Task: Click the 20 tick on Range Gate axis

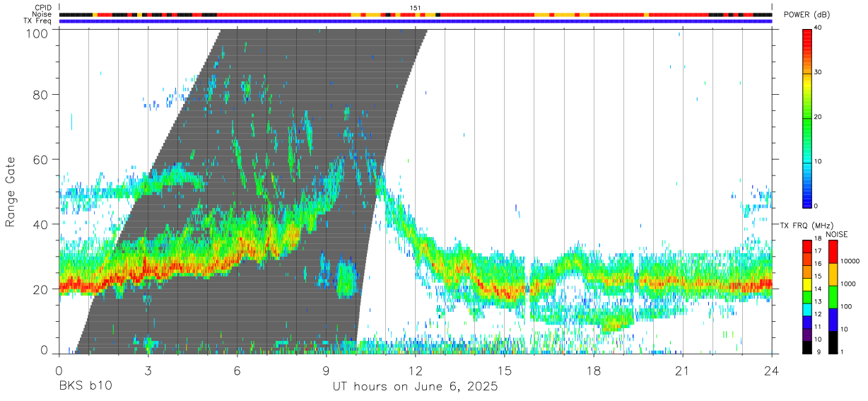Action: click(41, 289)
